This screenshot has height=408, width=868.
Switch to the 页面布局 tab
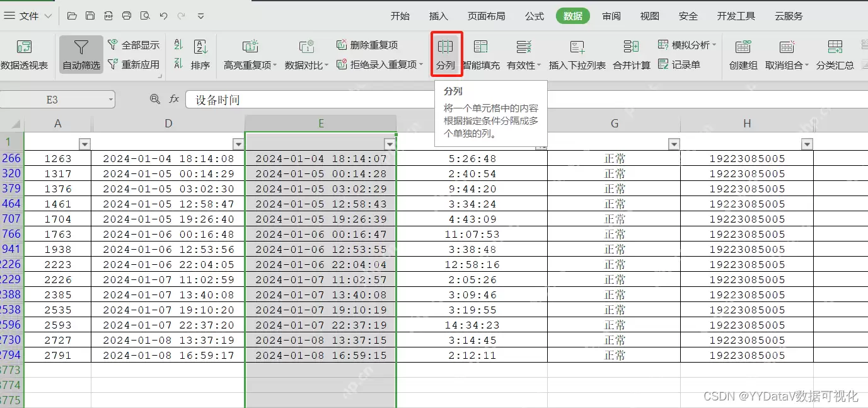coord(486,16)
